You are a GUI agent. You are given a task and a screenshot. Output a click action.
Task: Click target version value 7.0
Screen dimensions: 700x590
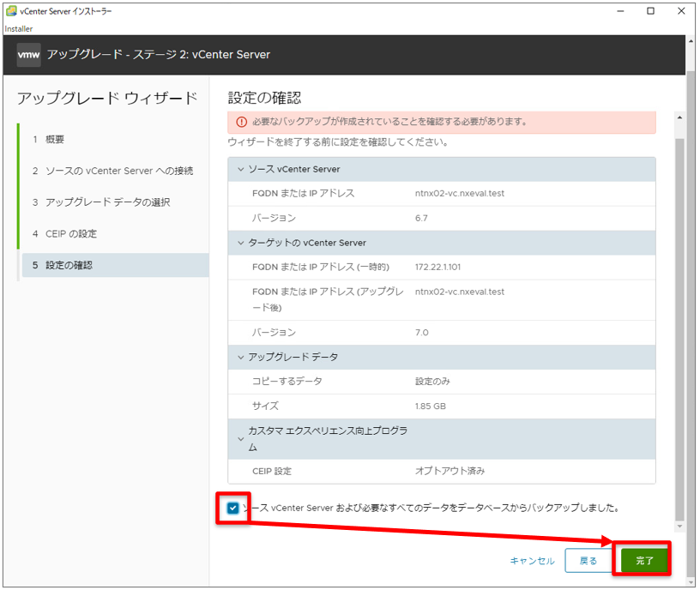421,333
